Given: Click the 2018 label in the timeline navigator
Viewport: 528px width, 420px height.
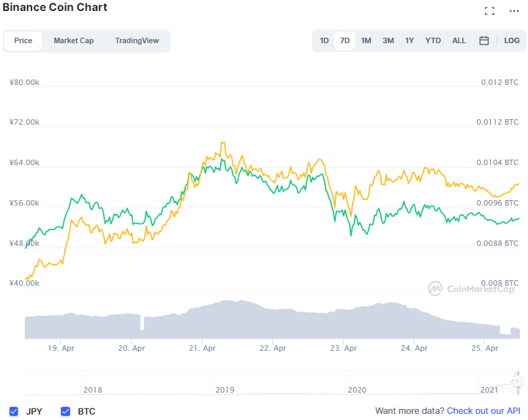Looking at the screenshot, I should click(93, 390).
